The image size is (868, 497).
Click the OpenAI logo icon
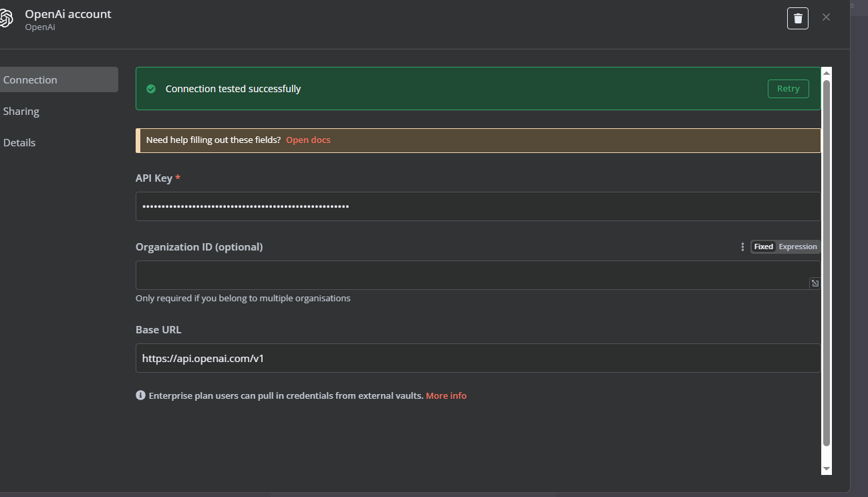(5, 19)
